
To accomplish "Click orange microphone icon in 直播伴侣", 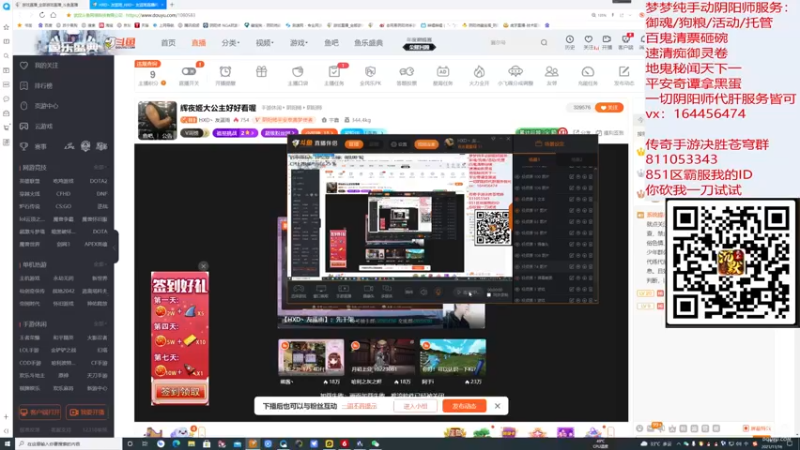I will pos(438,292).
